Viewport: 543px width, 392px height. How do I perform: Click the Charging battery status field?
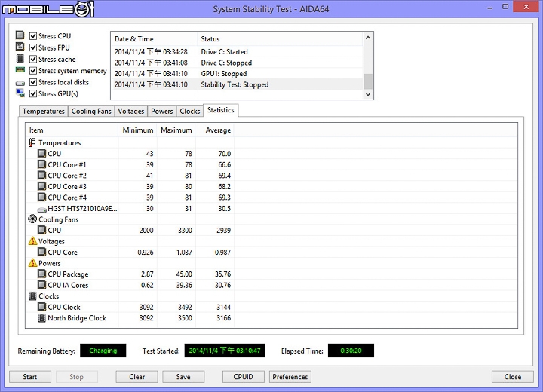tap(103, 351)
